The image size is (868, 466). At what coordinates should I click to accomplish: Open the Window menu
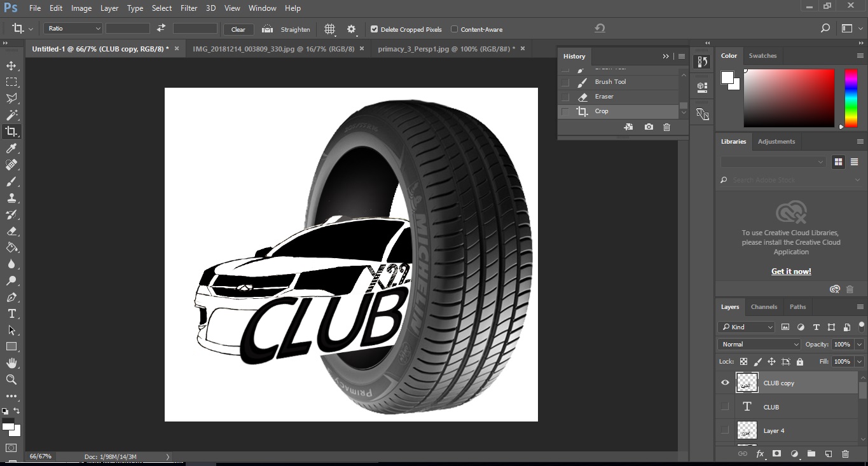coord(262,8)
